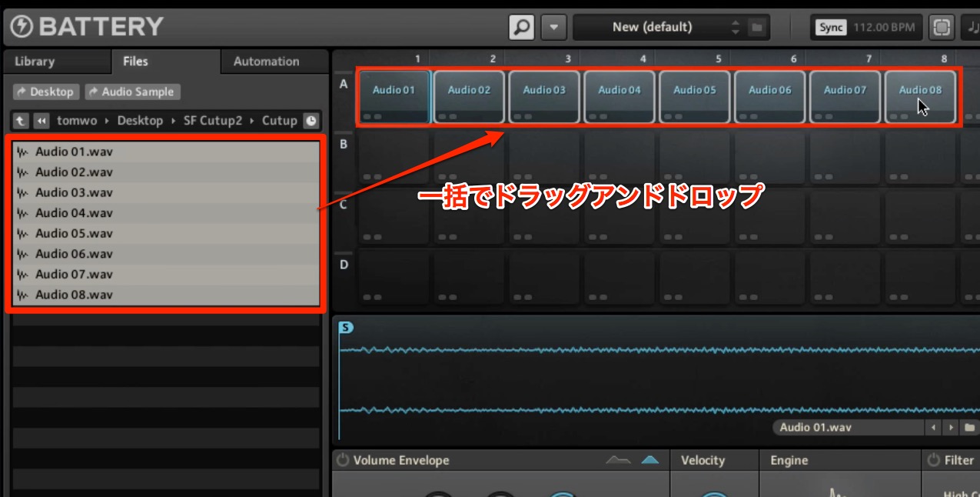Select Audio 03.wav in the file list
The image size is (980, 497).
pyautogui.click(x=166, y=192)
